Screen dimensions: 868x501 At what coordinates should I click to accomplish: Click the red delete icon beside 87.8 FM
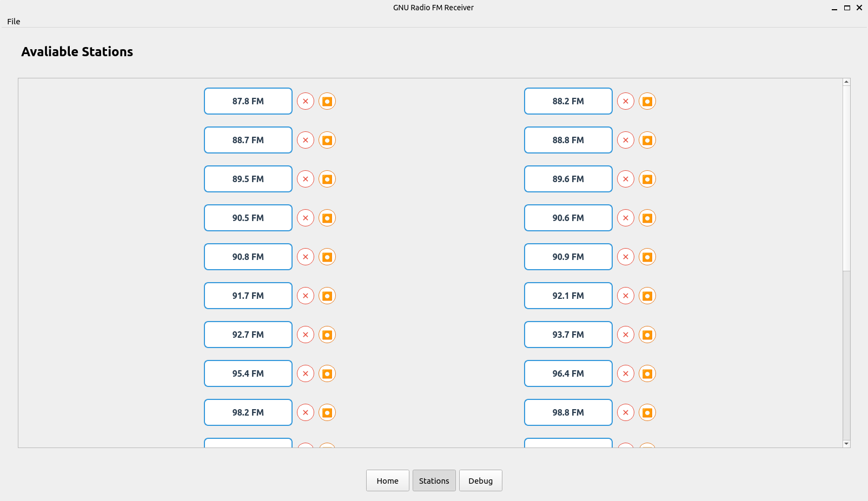(x=306, y=101)
